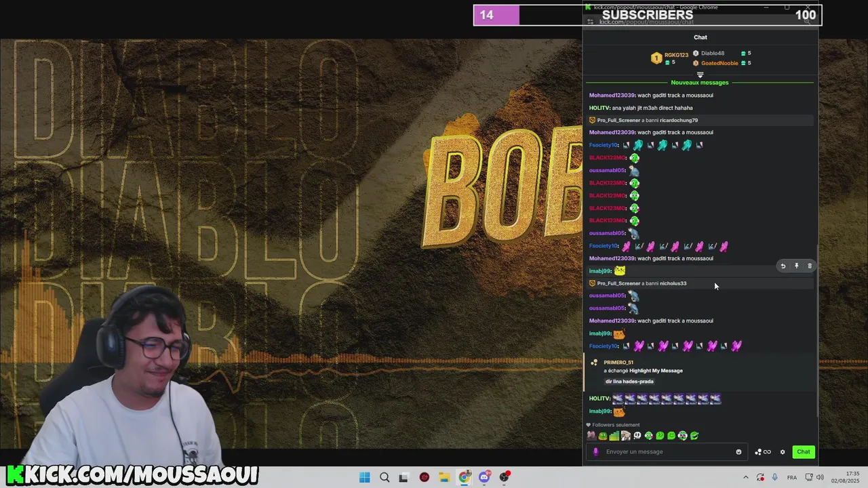Open Diablo48 leaderboard entry
Viewport: 868px width, 488px height.
click(x=713, y=53)
